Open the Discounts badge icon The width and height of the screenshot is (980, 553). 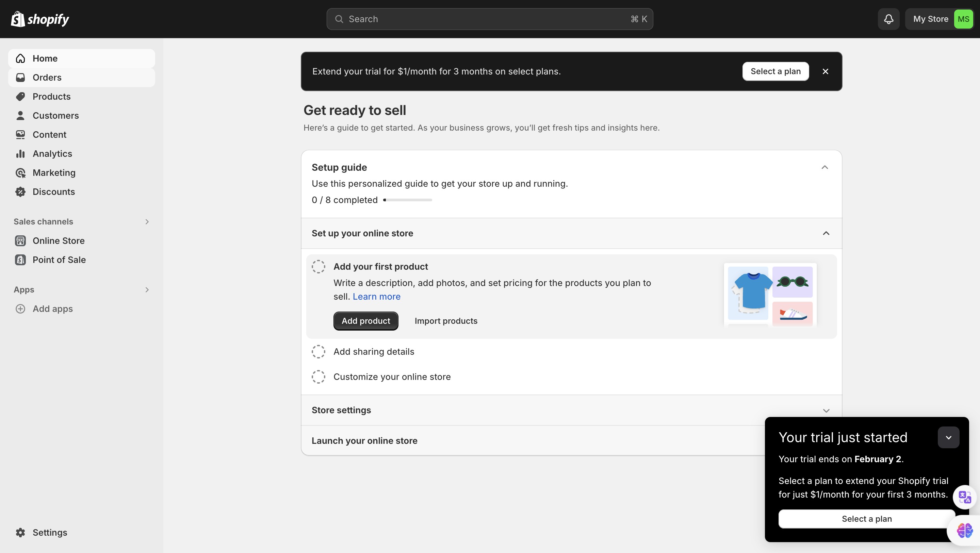20,192
